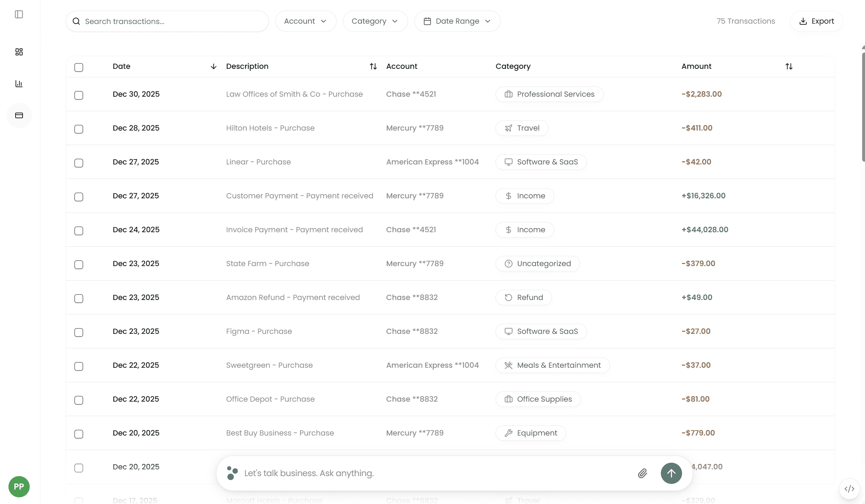Click the Export button

coord(816,21)
